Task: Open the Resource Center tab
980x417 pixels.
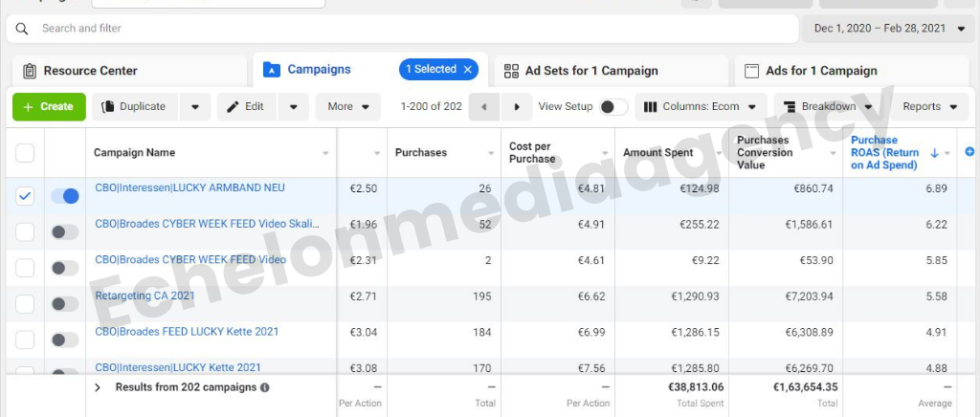Action: click(129, 71)
